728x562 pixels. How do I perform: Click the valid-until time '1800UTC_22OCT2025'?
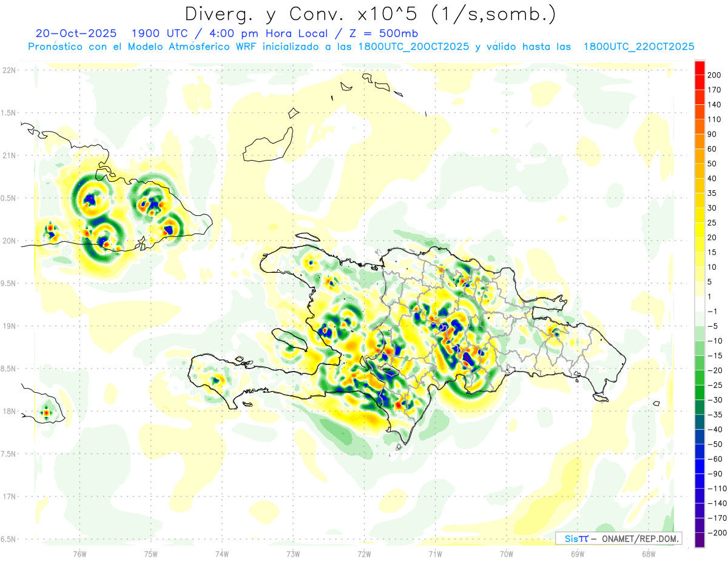point(638,47)
